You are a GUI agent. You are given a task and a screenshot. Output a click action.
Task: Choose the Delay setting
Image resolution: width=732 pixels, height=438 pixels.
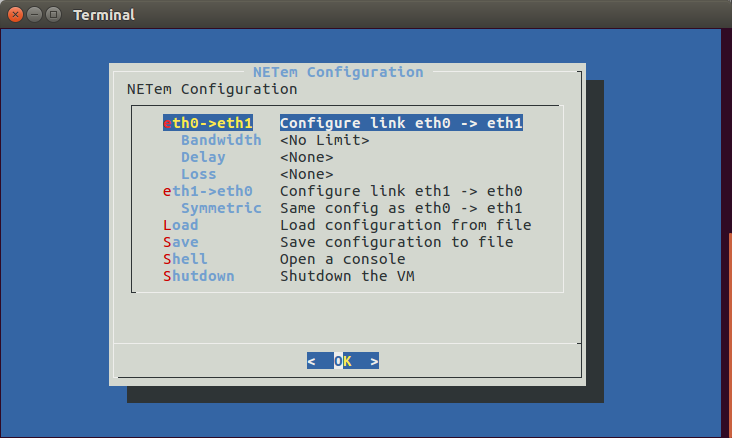[203, 157]
